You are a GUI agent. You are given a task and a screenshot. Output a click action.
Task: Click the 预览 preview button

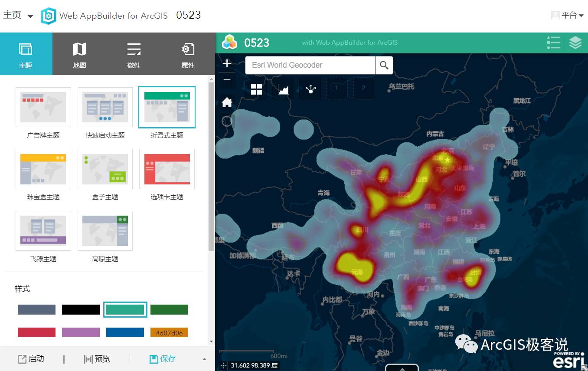tap(97, 359)
